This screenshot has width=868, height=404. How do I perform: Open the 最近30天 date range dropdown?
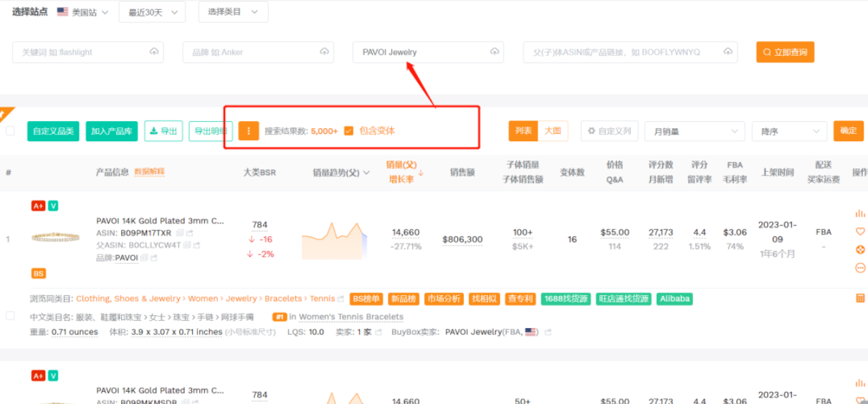pyautogui.click(x=152, y=12)
